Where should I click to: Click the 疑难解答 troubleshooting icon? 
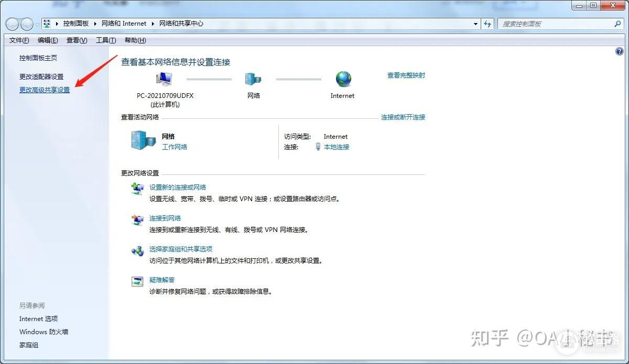click(137, 282)
